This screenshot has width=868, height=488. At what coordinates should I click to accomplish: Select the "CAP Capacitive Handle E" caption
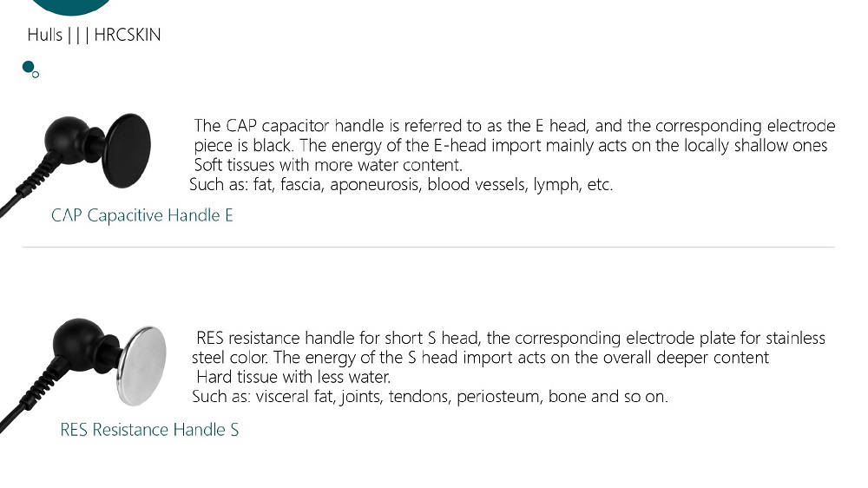142,215
